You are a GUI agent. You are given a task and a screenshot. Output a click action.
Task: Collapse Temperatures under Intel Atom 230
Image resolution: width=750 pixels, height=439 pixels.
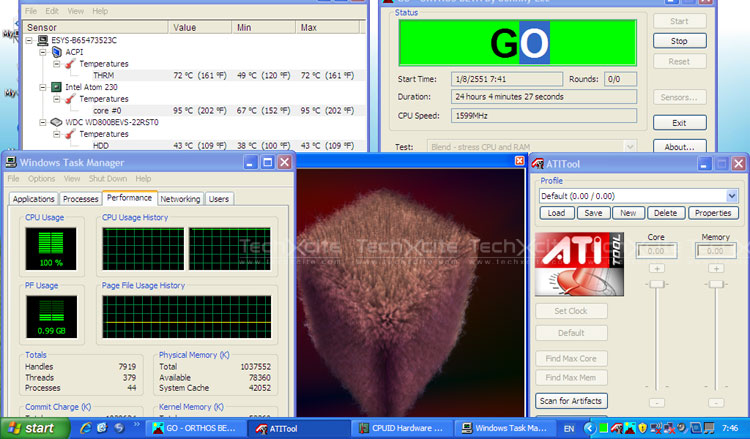pyautogui.click(x=56, y=99)
